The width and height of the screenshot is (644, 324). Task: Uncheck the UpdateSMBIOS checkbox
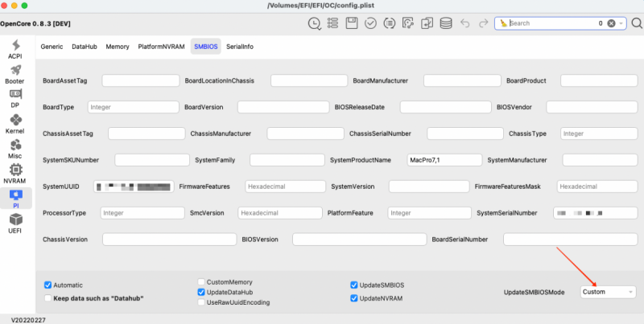click(353, 285)
